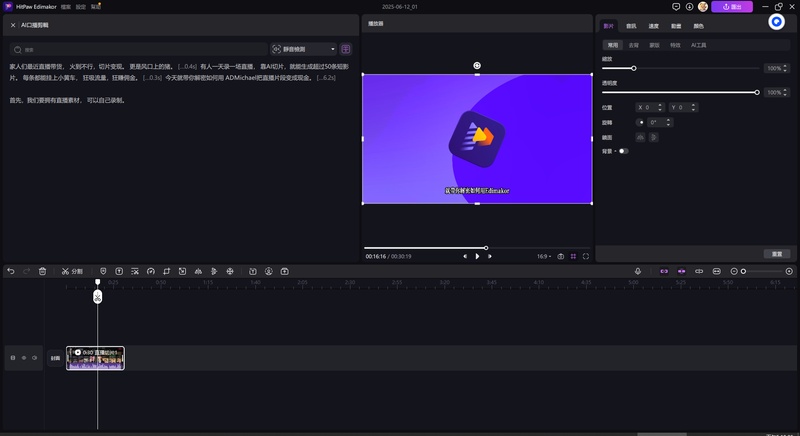Switch to the 音訊 audio tab
This screenshot has width=800, height=436.
[631, 26]
